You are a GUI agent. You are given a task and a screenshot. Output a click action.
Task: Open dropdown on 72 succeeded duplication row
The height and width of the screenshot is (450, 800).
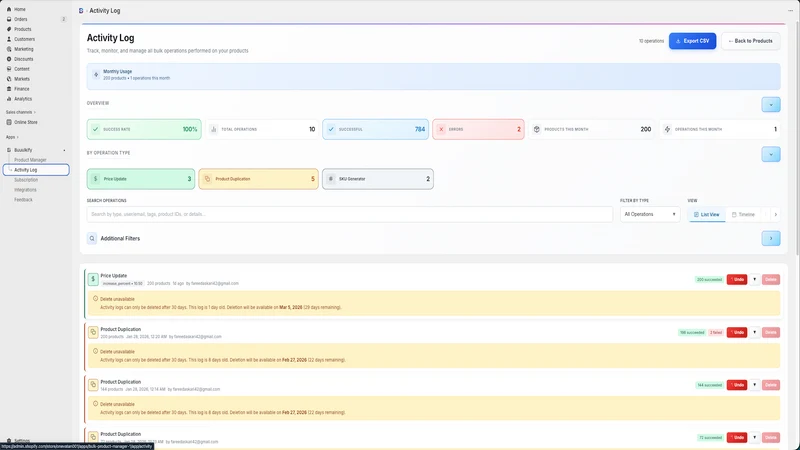[755, 437]
